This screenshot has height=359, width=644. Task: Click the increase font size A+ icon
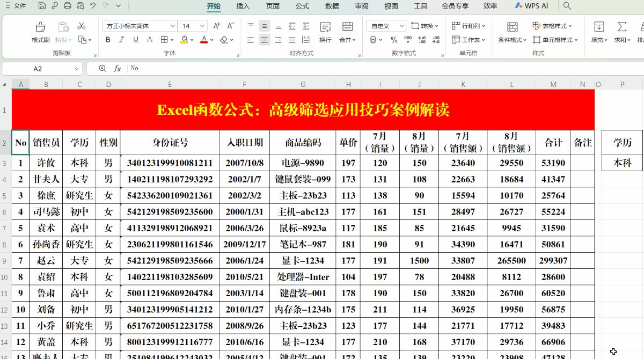(216, 25)
